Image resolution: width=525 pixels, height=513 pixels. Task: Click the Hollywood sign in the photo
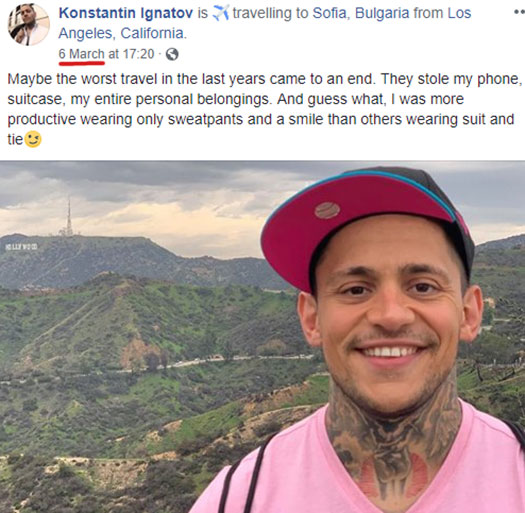pos(21,247)
